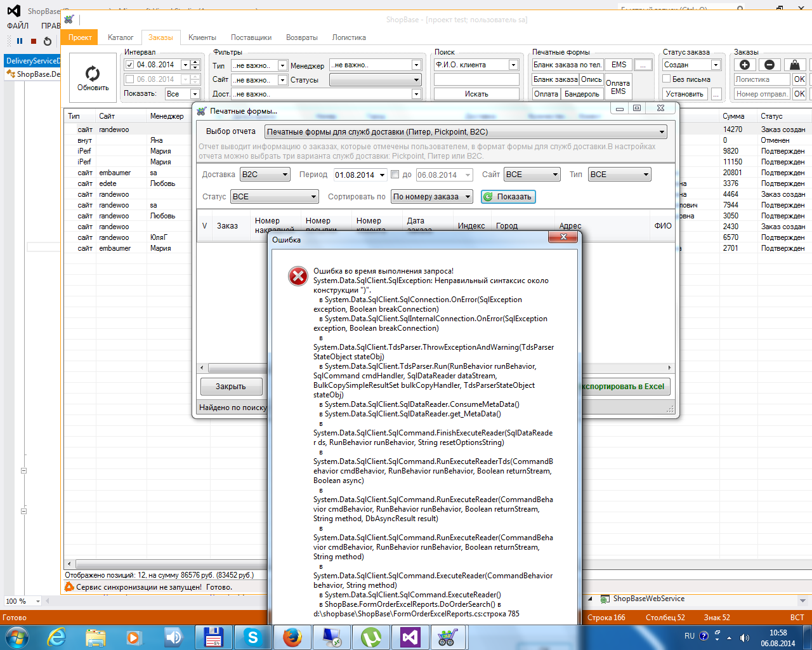Click the red error icon in the Ошибка dialog

pyautogui.click(x=298, y=276)
